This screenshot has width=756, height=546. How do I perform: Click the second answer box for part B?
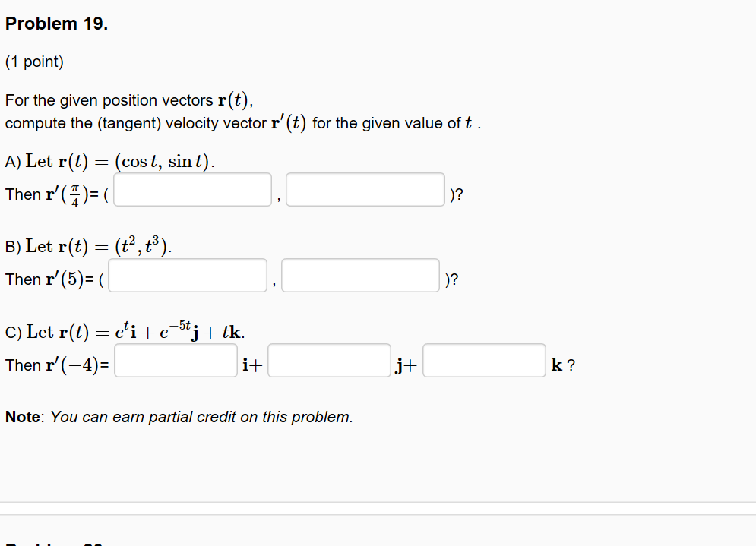[360, 275]
